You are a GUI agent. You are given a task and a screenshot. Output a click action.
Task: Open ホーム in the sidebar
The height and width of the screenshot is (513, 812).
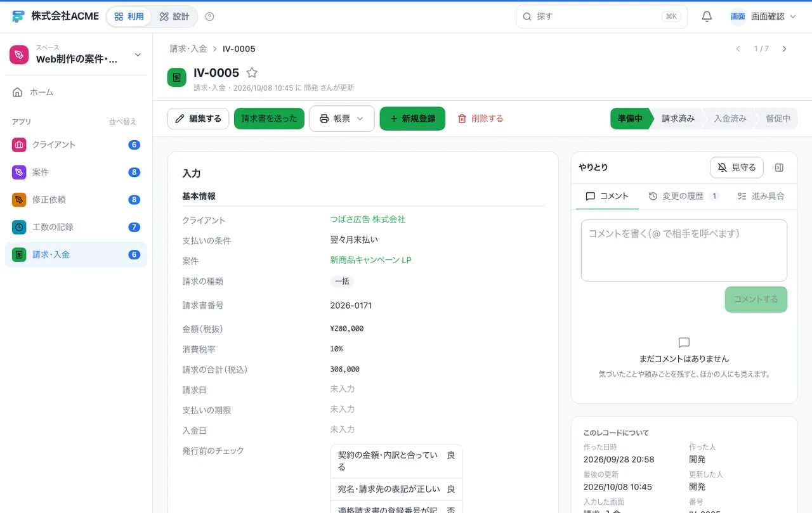click(x=76, y=92)
